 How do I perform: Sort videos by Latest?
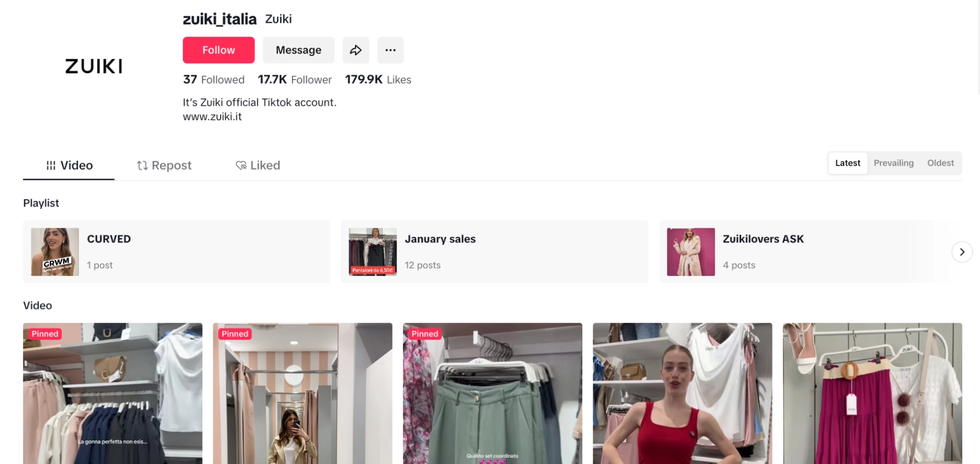pos(848,163)
